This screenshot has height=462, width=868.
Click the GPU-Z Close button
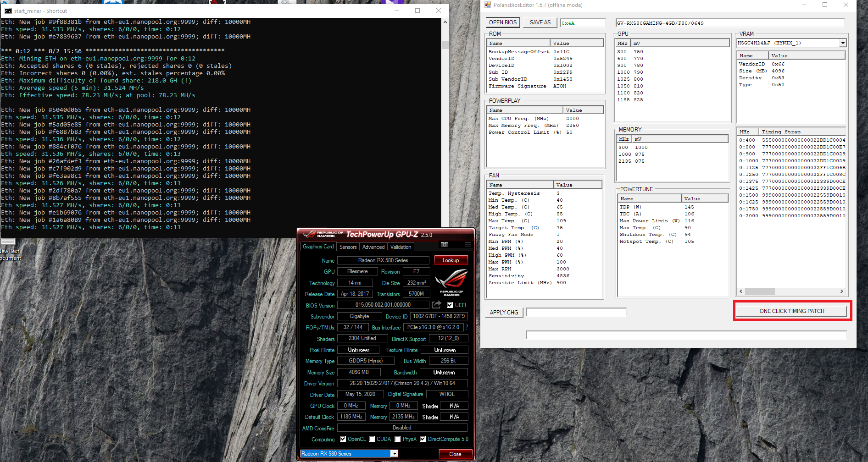(x=455, y=454)
